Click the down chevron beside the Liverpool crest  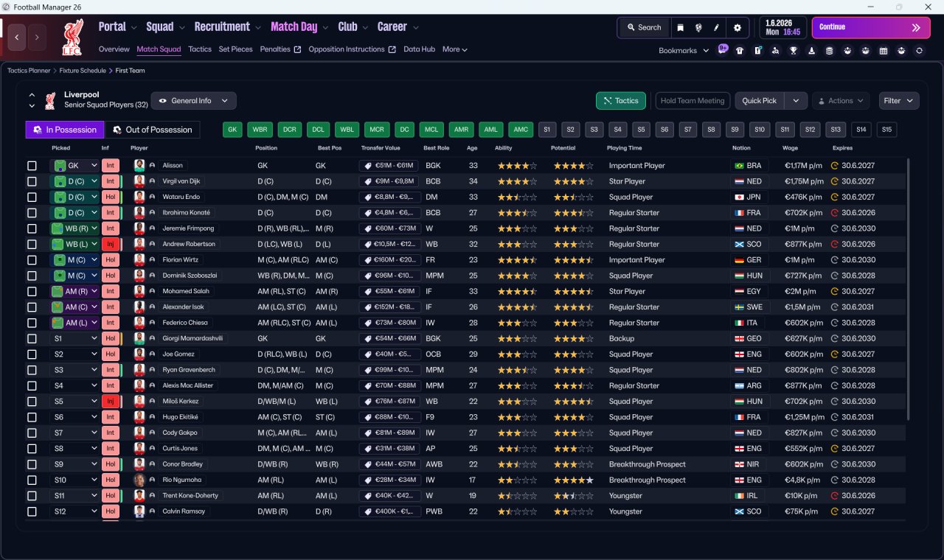(32, 105)
